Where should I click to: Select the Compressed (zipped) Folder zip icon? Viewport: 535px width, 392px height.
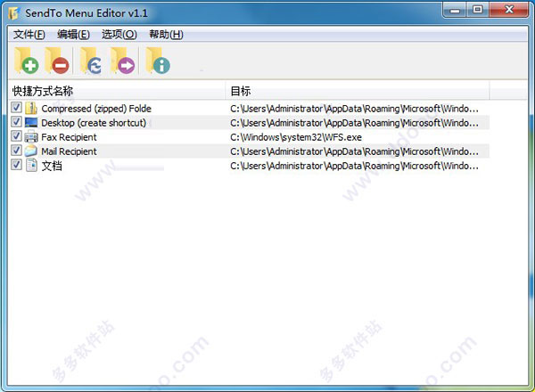pyautogui.click(x=31, y=109)
